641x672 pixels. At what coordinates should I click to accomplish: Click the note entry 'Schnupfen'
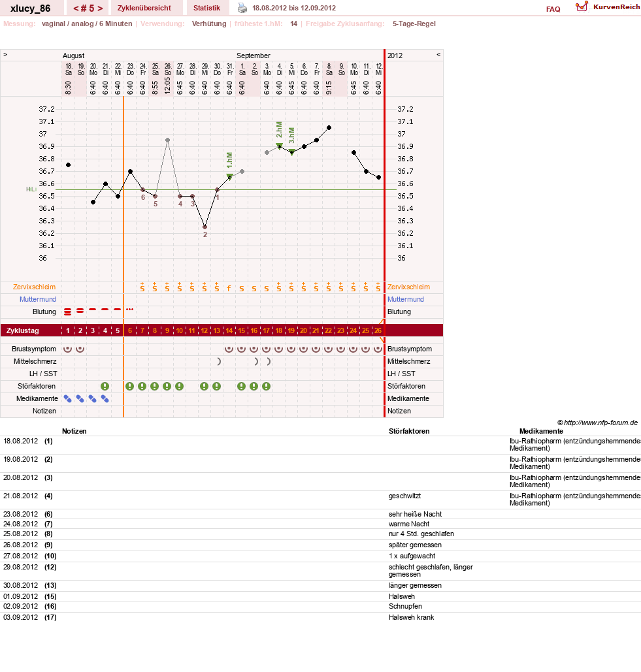pos(405,606)
